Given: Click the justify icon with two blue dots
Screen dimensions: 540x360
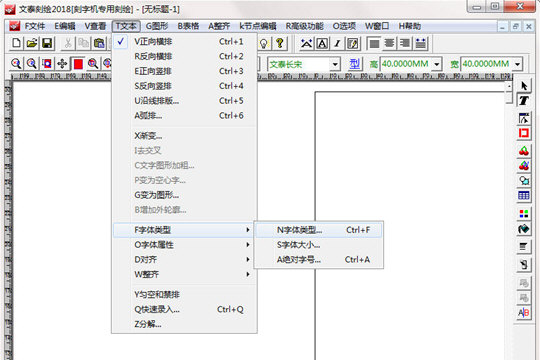Looking at the screenshot, I should point(420,43).
